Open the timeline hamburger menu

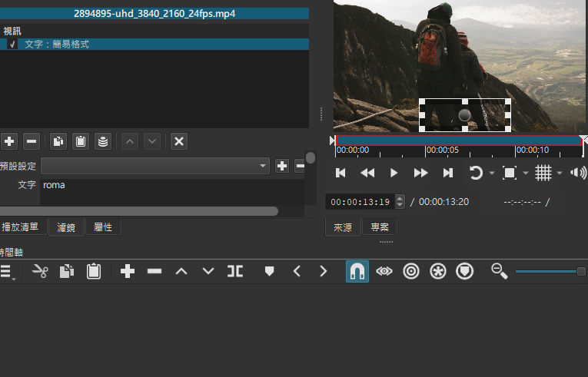tap(7, 271)
